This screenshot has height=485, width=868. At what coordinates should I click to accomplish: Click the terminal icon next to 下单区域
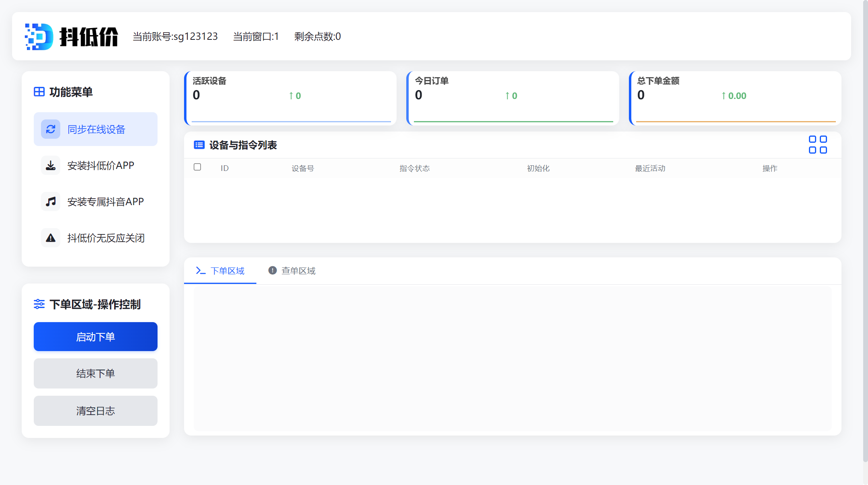pyautogui.click(x=201, y=270)
